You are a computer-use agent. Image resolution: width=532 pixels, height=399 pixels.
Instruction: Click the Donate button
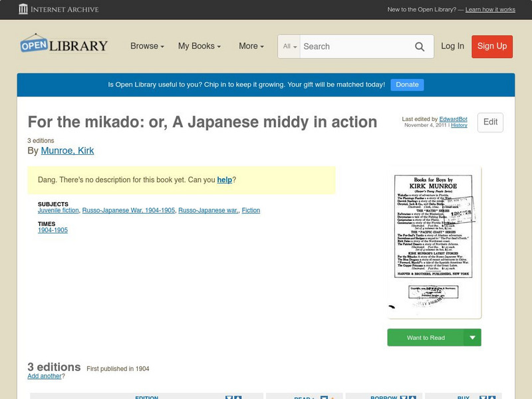[x=406, y=84]
